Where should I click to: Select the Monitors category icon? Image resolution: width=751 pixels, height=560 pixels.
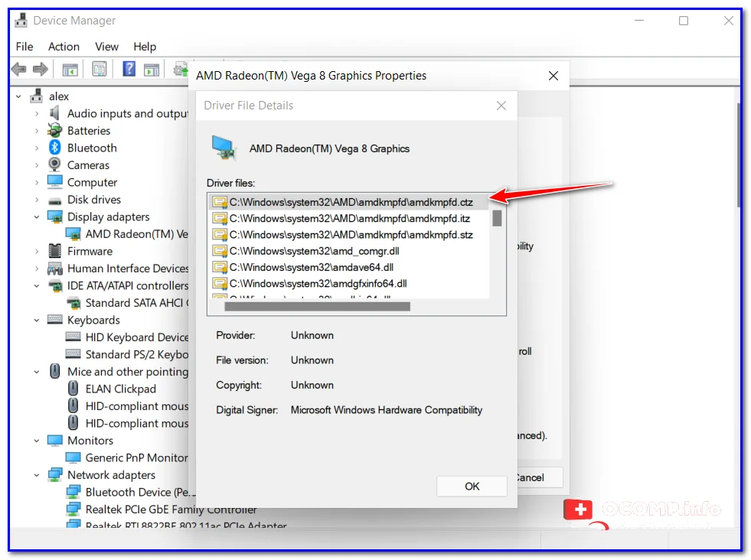54,440
